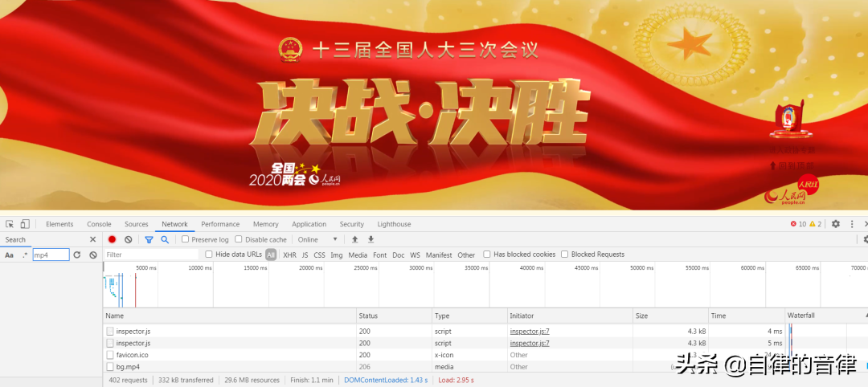The image size is (868, 387).
Task: Toggle the network filter funnel icon
Action: tap(149, 239)
